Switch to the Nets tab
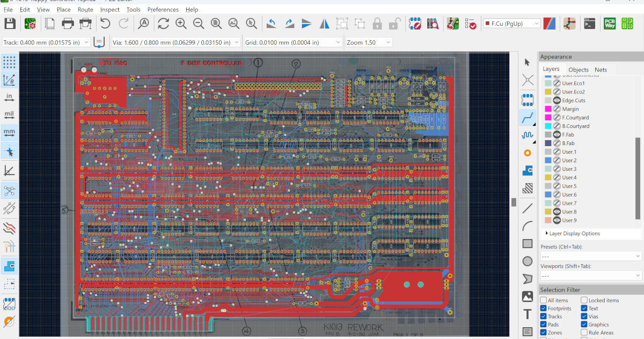 click(601, 69)
